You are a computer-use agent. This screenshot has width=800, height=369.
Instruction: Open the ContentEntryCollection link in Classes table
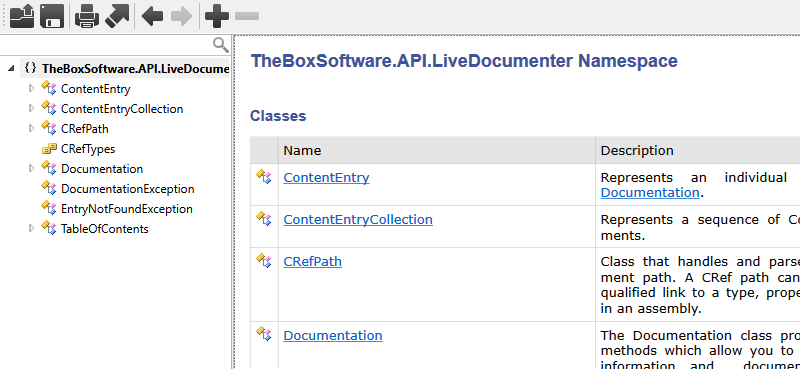(x=358, y=219)
